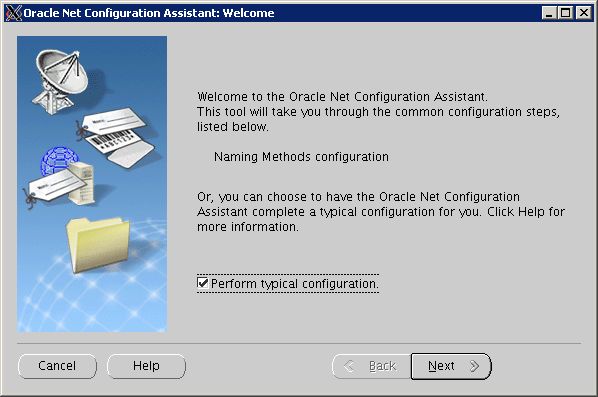This screenshot has height=397, width=598.
Task: Click the Welcome paragraph text
Action: point(378,111)
